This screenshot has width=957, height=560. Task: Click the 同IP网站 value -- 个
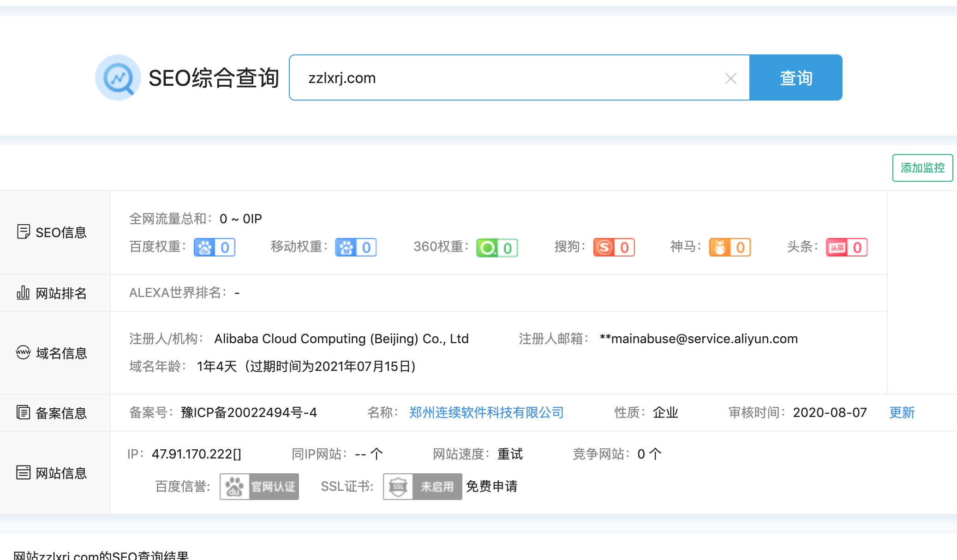(369, 454)
